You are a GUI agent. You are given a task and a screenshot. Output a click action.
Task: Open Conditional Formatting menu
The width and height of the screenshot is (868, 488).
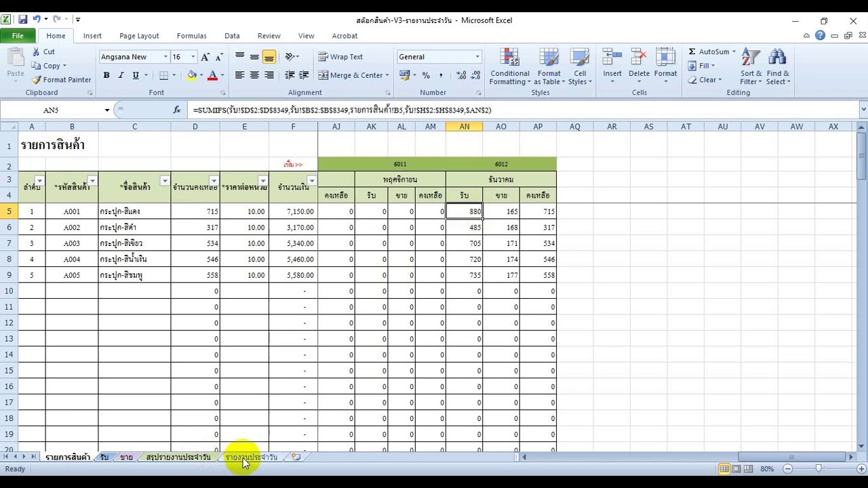point(509,66)
